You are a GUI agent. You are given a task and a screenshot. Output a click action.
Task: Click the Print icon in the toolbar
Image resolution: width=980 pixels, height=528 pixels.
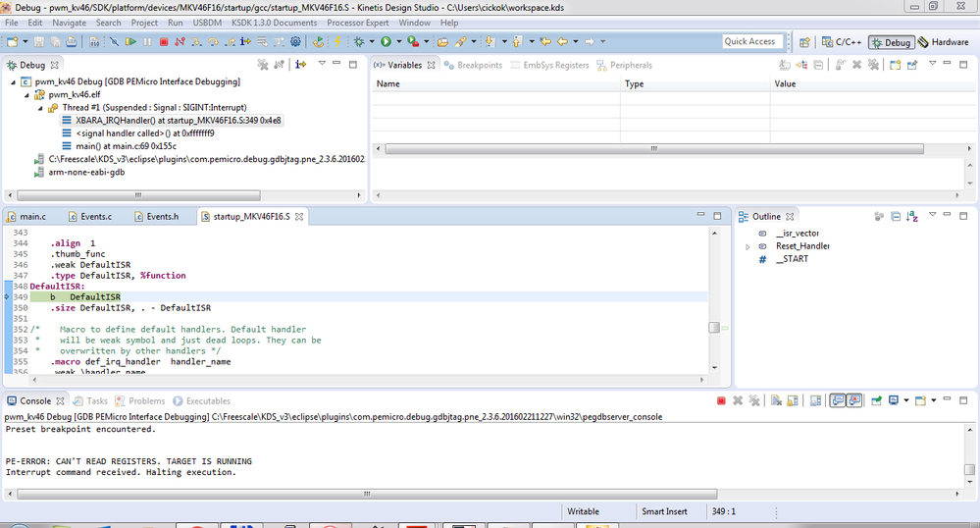pos(72,42)
